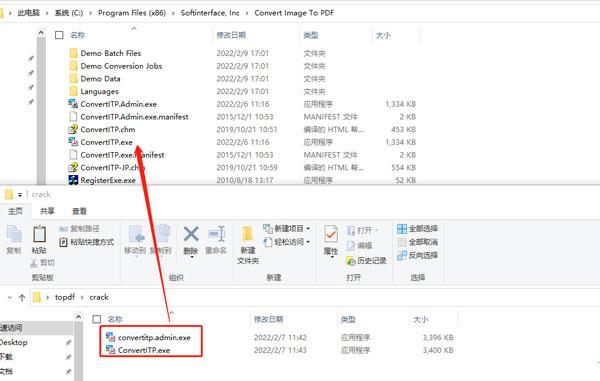Screen dimensions: 600x381
Task: Click the Copy (复制) ribbon icon
Action: [x=14, y=234]
